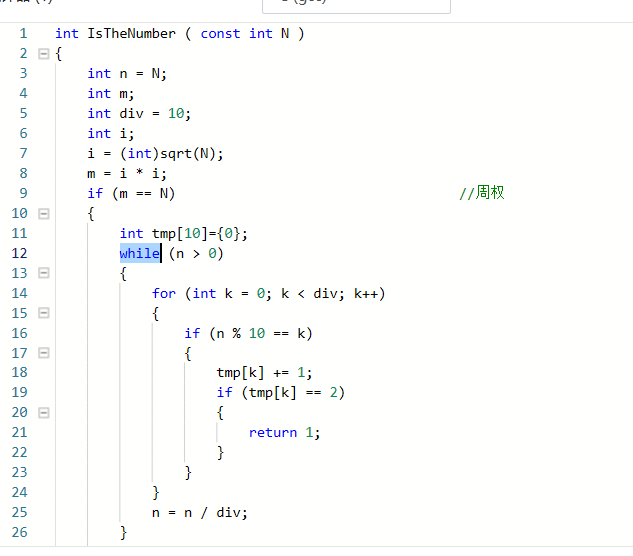Click 'const' keyword on line 1
The height and width of the screenshot is (556, 633).
click(x=220, y=34)
